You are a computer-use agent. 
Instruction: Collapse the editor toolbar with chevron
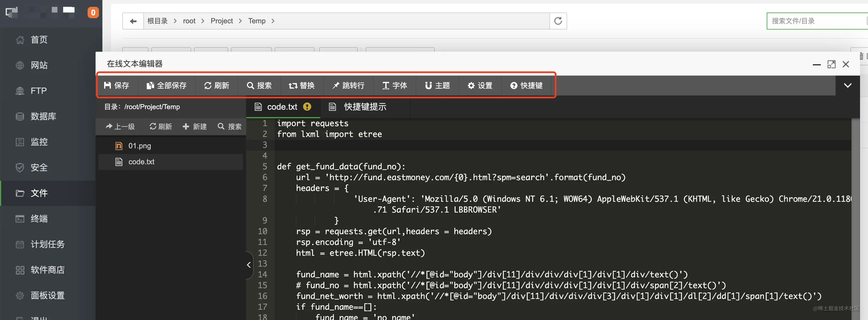(847, 85)
